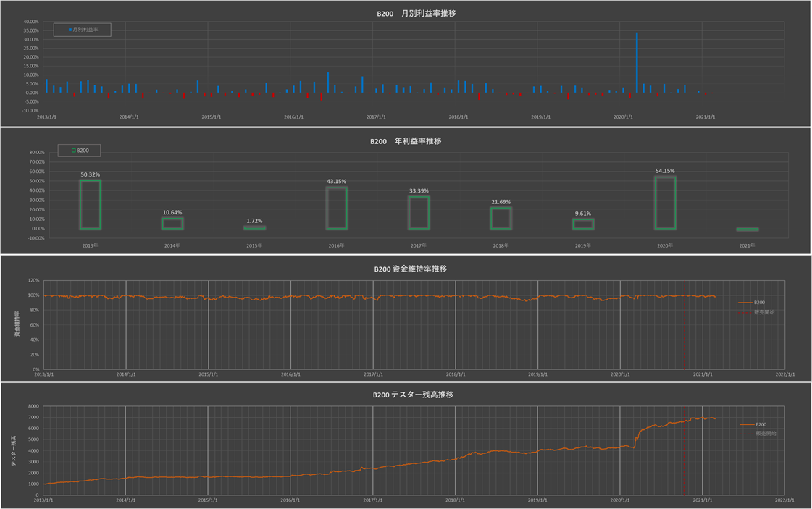Click the 2013年 axis label
Viewport: 812px width, 509px height.
click(x=90, y=245)
